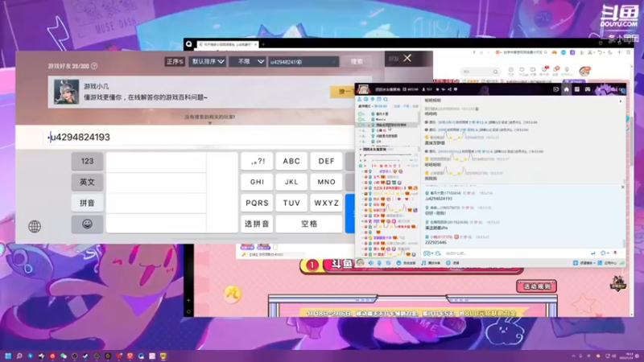The image size is (644, 362).
Task: Open the 游戏小几 assistant avatar
Action: click(x=67, y=92)
